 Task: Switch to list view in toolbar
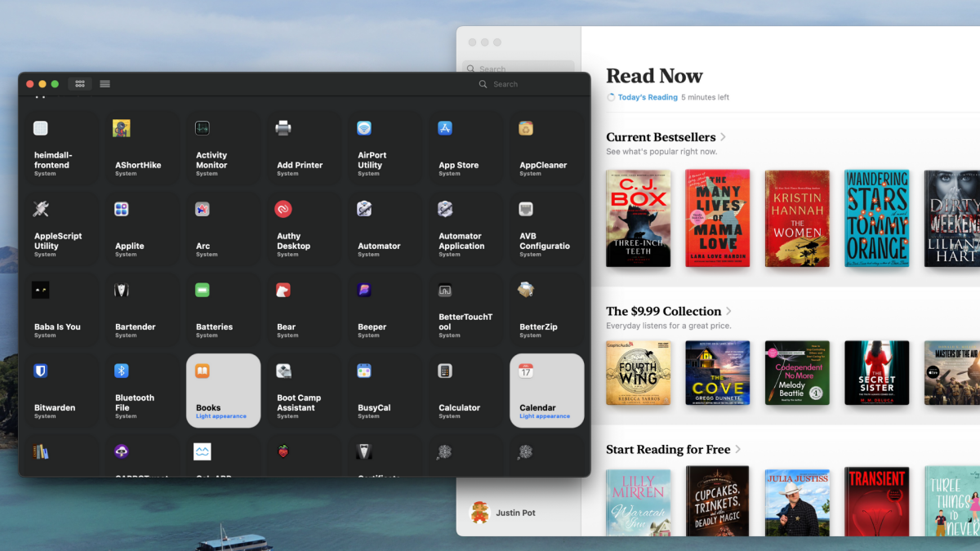(x=105, y=84)
